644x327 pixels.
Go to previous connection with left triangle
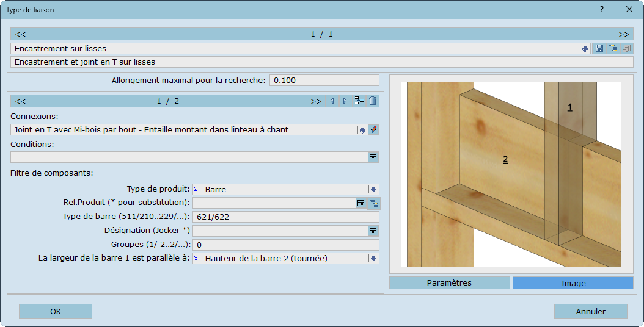tap(332, 101)
